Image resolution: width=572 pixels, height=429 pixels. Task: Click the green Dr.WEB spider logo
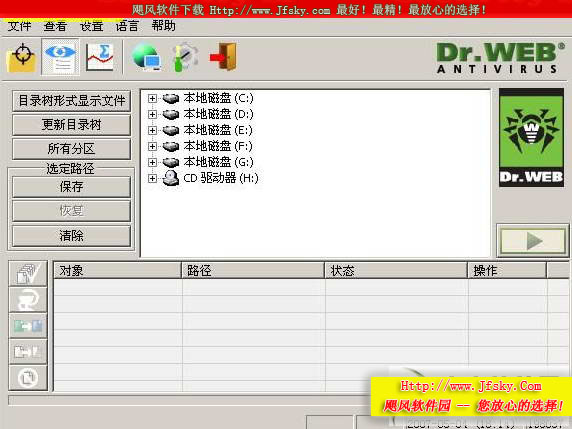[x=532, y=138]
